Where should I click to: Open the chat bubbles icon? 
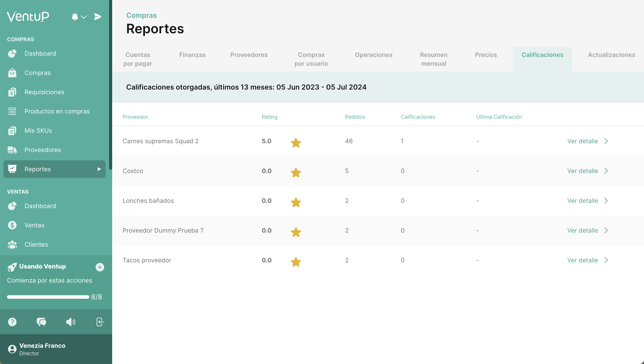pyautogui.click(x=41, y=322)
